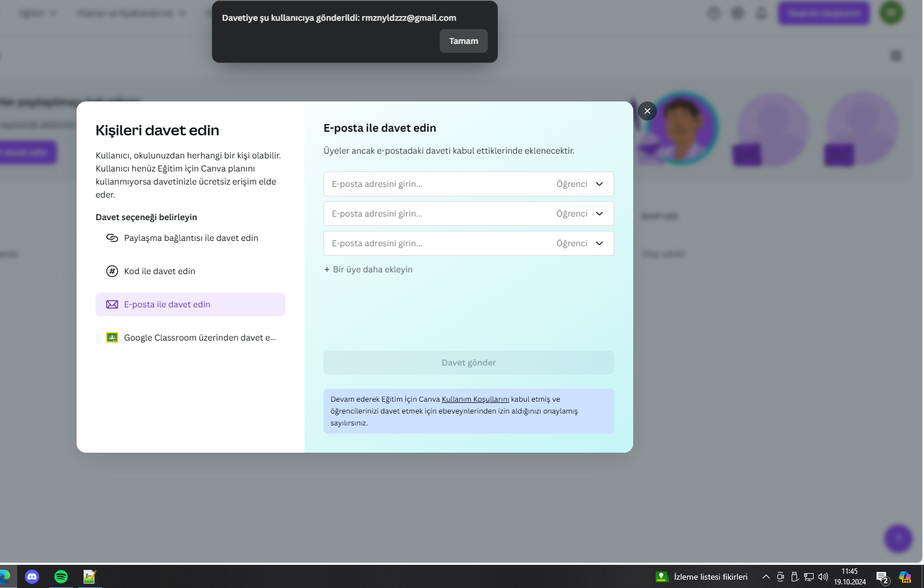Select E-posta ile davet edin option
The height and width of the screenshot is (588, 924).
point(190,304)
